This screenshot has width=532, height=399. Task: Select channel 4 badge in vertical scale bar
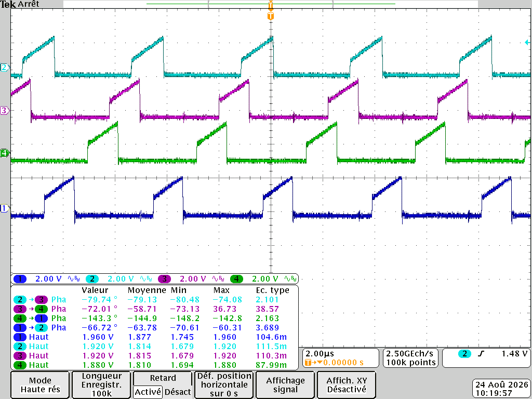[236, 279]
